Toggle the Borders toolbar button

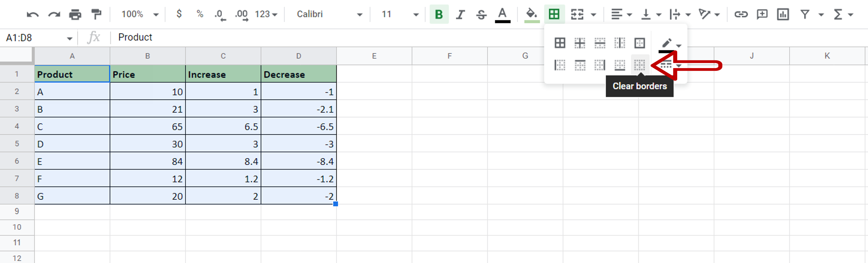pyautogui.click(x=554, y=14)
